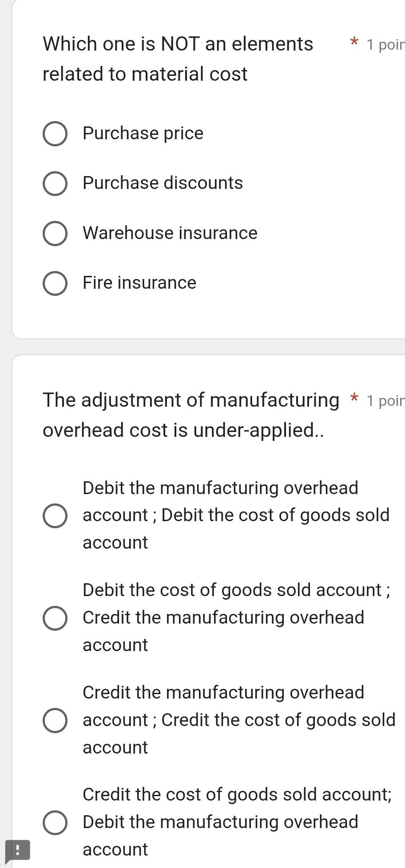
Task: Click the 'Purchase discounts' option label text
Action: (163, 183)
